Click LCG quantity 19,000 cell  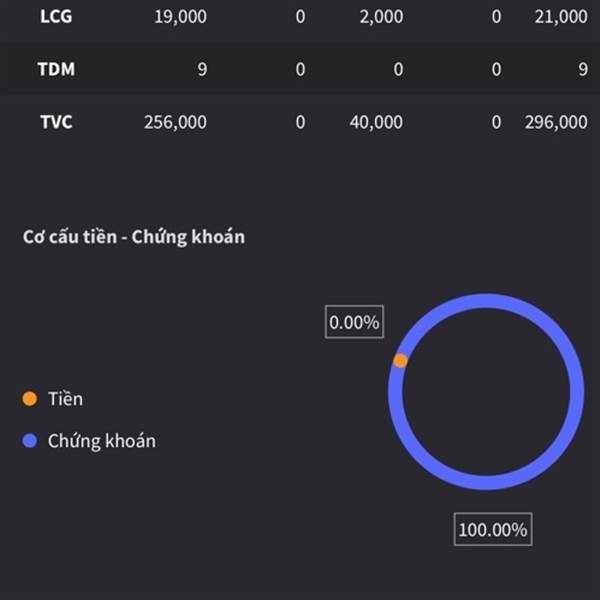pyautogui.click(x=180, y=16)
